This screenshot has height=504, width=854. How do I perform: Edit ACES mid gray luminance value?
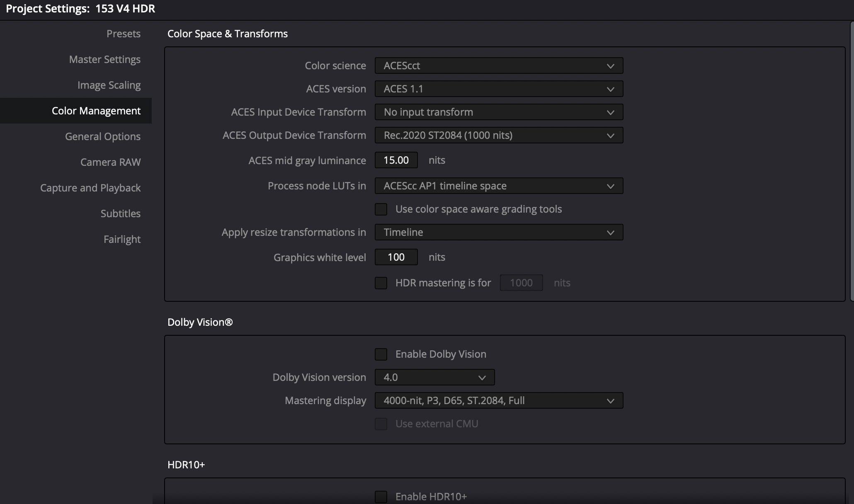pyautogui.click(x=396, y=160)
